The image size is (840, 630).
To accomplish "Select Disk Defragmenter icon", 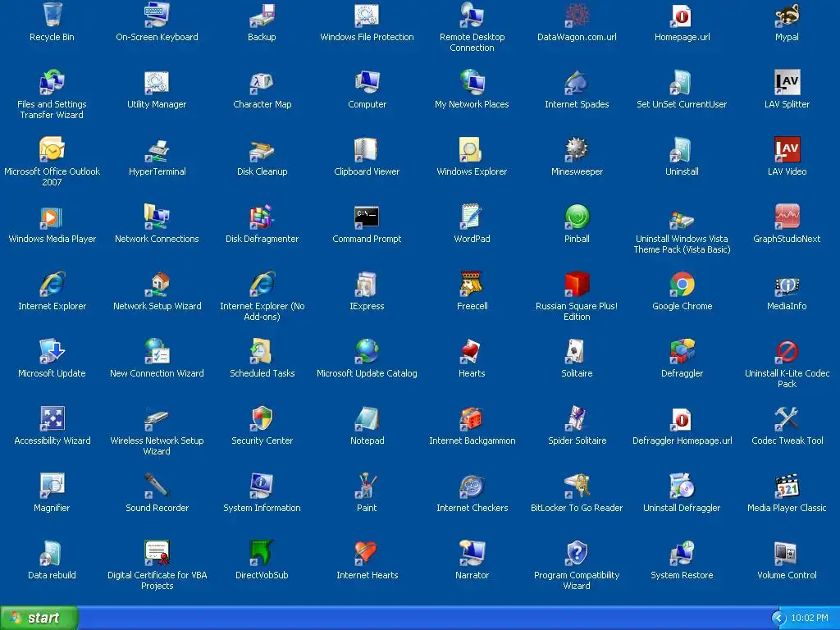I will (262, 217).
